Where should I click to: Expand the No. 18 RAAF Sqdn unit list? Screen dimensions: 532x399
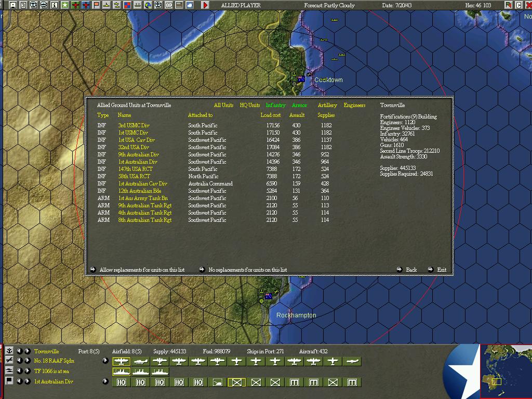(x=105, y=361)
